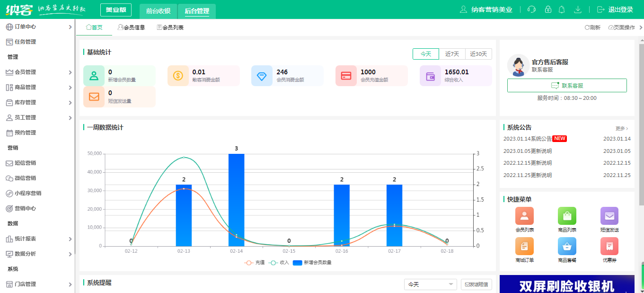The image size is (644, 293).
Task: Open the 商品列表 quick menu icon
Action: [x=567, y=216]
